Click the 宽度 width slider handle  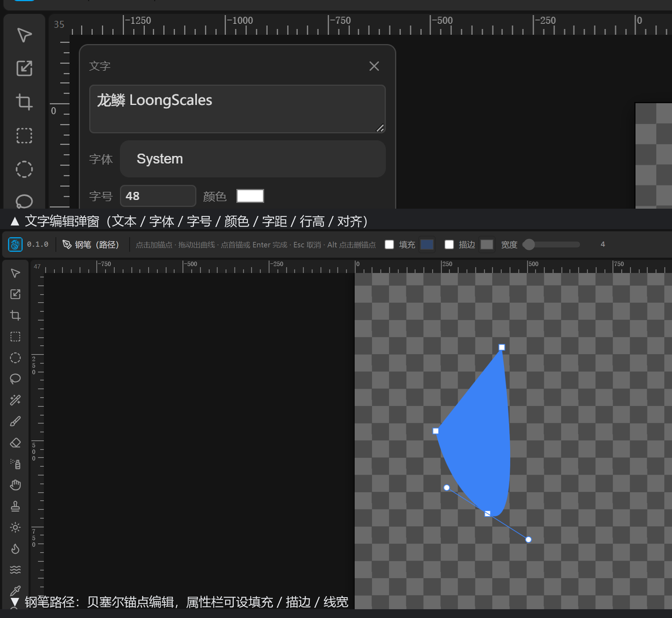[529, 244]
